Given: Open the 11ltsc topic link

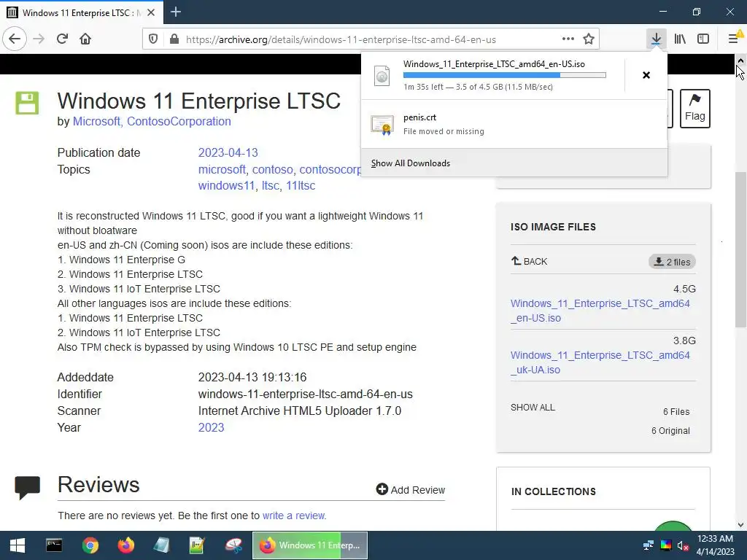Looking at the screenshot, I should pyautogui.click(x=301, y=186).
